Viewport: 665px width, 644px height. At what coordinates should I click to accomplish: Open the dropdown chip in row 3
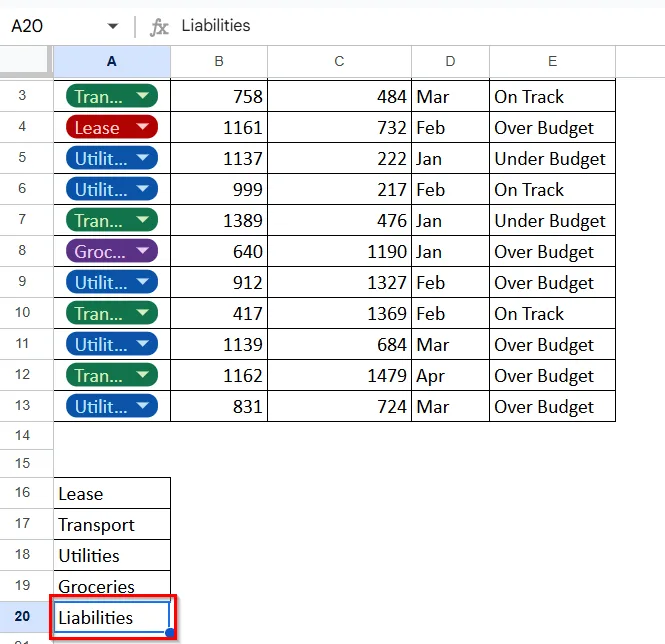coord(112,96)
